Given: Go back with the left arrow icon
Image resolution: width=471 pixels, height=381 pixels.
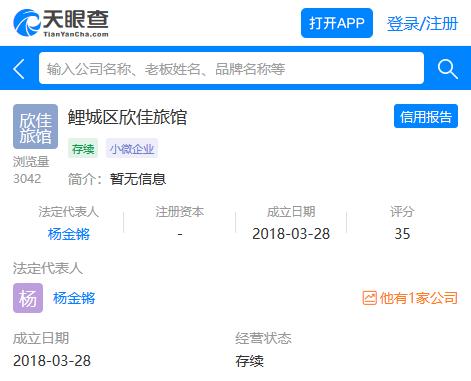Looking at the screenshot, I should [19, 69].
